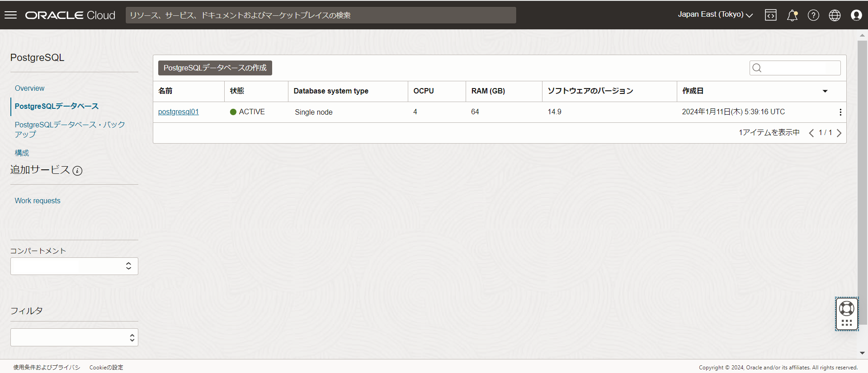Open 使用条件およびプライバシ footer link
The width and height of the screenshot is (868, 373).
coord(47,367)
